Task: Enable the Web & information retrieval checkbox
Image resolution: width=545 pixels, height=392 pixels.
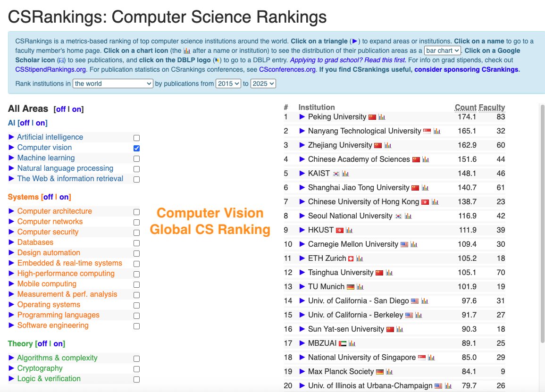Action: 136,180
